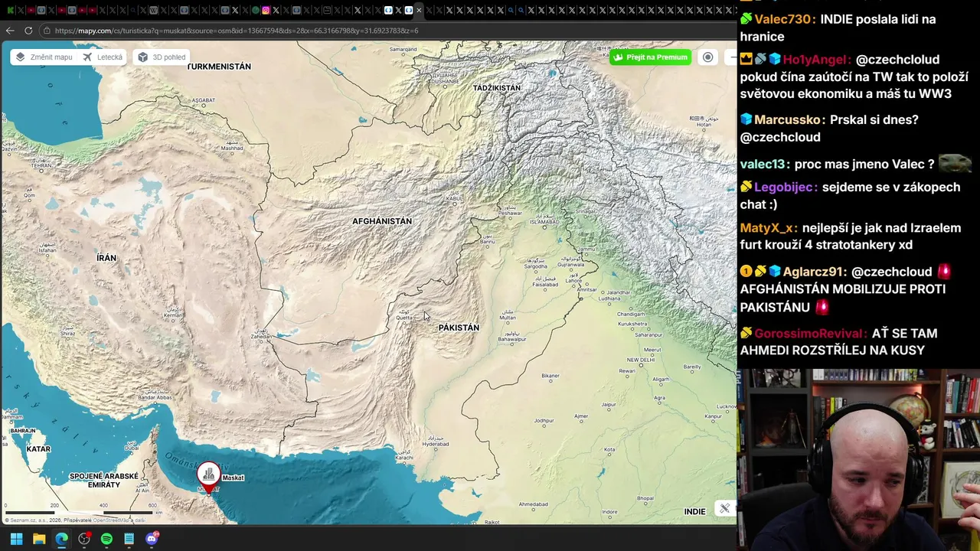
Task: Go back with browser back arrow
Action: pos(10,31)
